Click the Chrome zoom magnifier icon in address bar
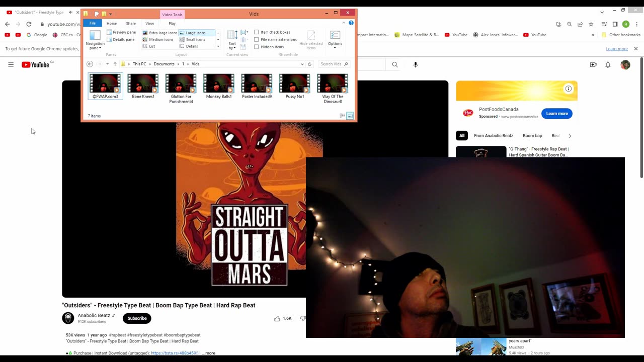 (570, 24)
